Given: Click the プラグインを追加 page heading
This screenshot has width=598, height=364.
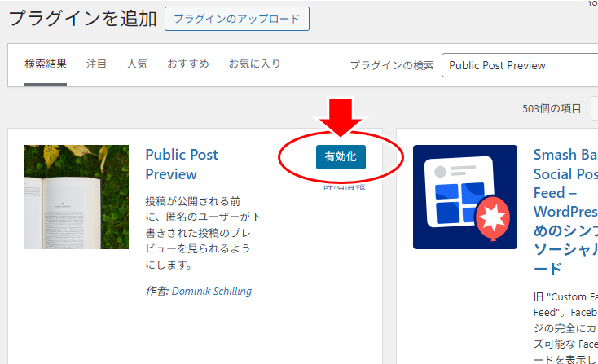Looking at the screenshot, I should click(x=82, y=18).
